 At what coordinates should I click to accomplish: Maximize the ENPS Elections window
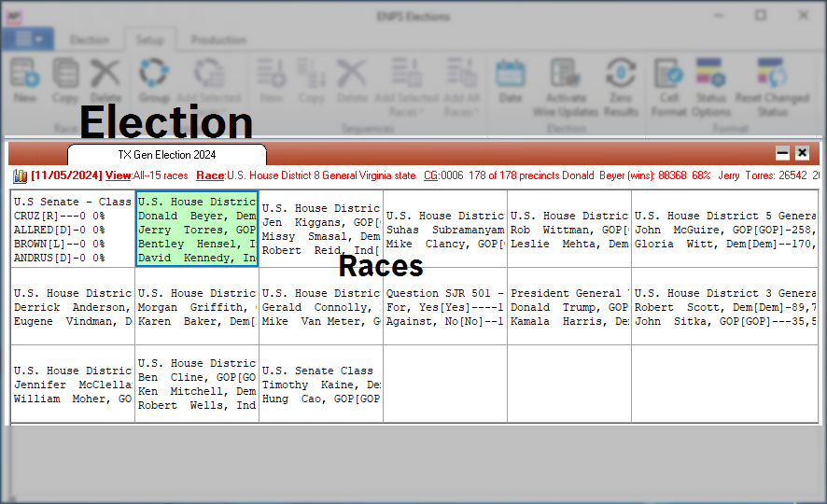(761, 15)
